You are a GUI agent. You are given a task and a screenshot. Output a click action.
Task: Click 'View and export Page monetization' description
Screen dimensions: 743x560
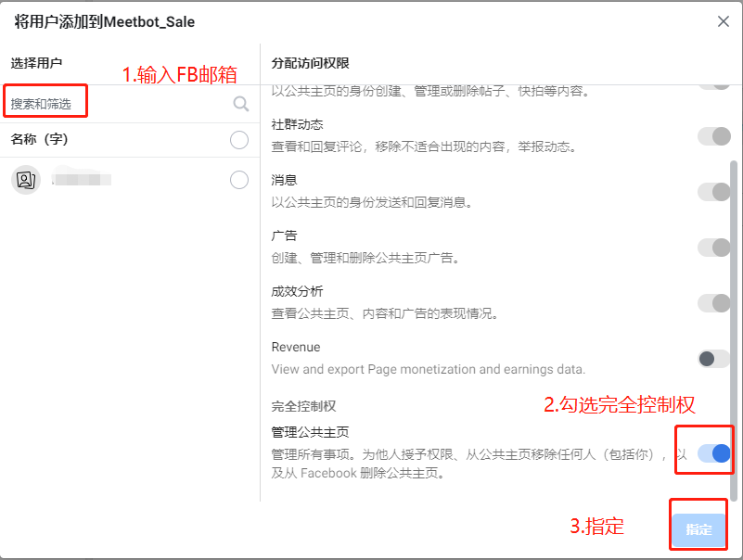tap(429, 369)
